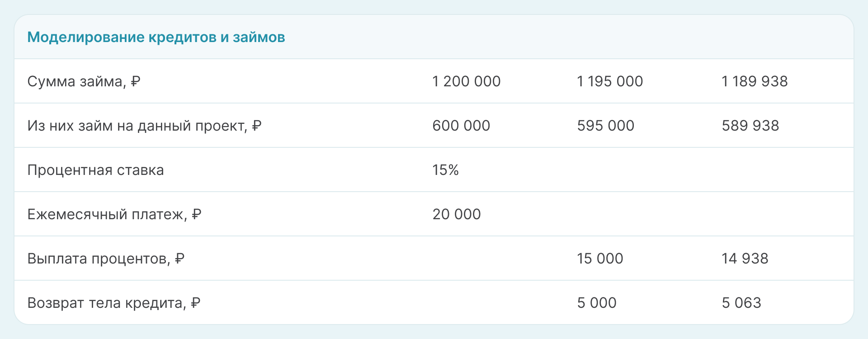Click the 'Ежемесячный платеж, ₽' row label

114,214
